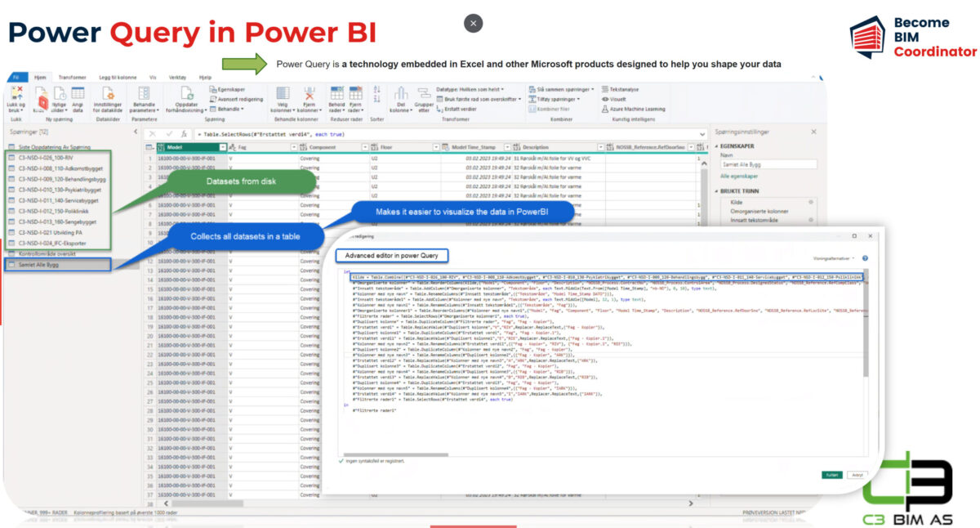This screenshot has height=528, width=980.
Task: Open Avansert redigering in the ribbon
Action: pos(237,99)
